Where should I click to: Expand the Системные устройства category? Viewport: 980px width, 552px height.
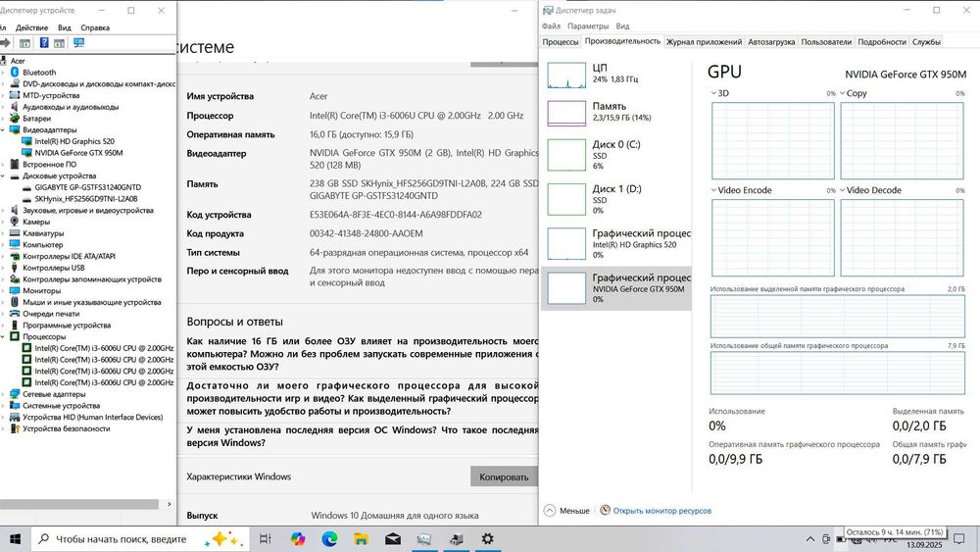coord(3,406)
